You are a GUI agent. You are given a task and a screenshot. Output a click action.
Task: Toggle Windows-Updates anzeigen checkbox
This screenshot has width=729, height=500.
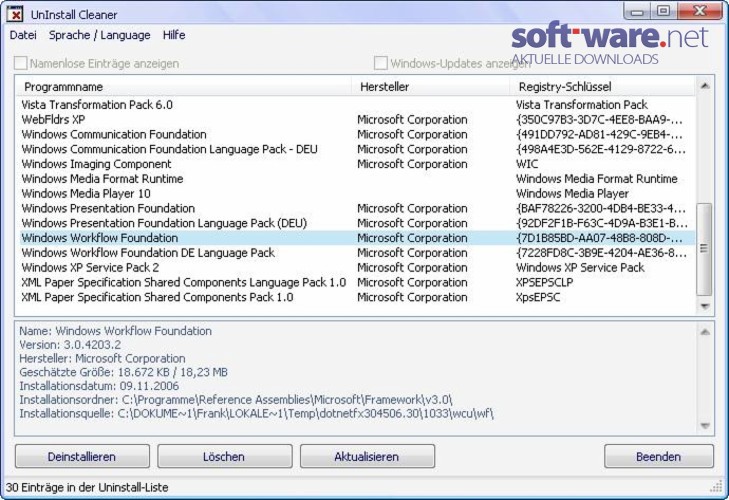(381, 63)
